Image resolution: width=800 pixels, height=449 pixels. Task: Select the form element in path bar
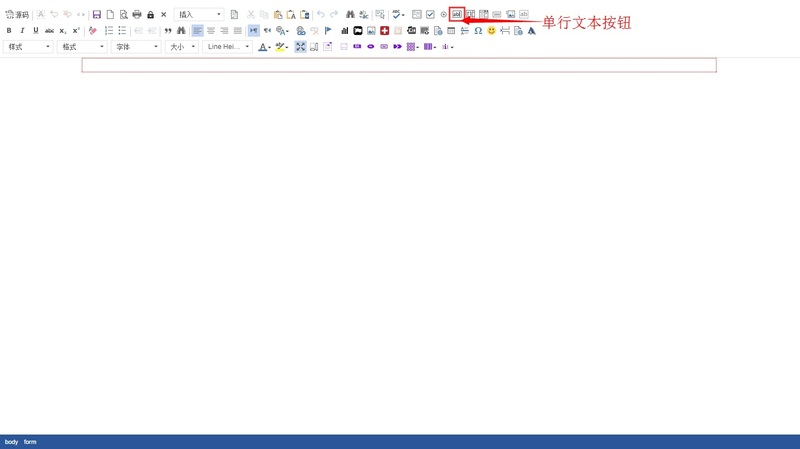pos(30,442)
